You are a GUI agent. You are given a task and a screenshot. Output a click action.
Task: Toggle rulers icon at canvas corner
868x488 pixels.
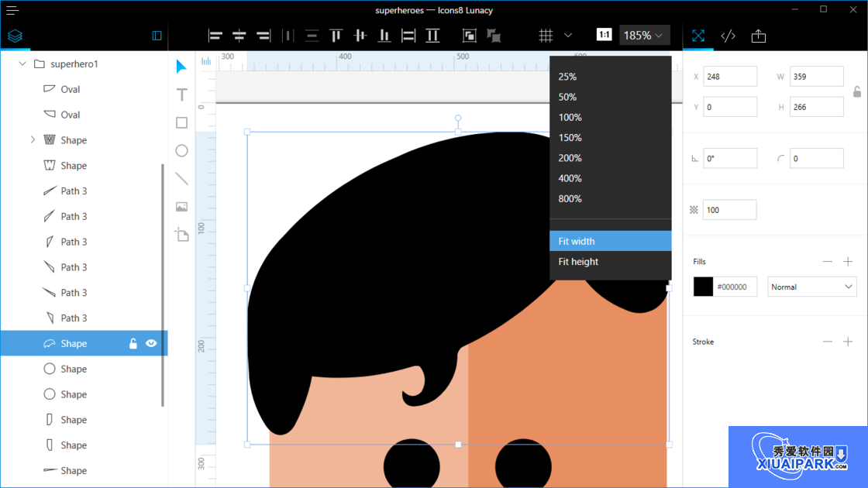[x=206, y=61]
